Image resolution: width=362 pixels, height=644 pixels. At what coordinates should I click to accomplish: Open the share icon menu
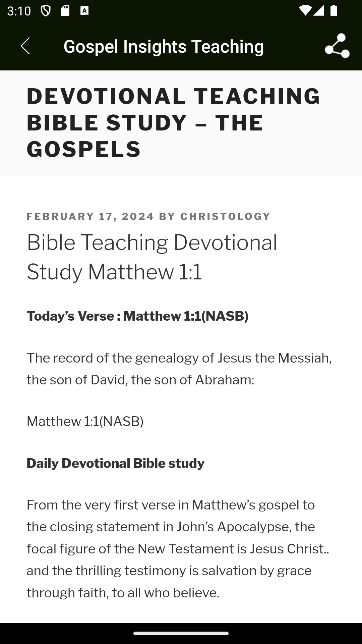click(x=337, y=46)
